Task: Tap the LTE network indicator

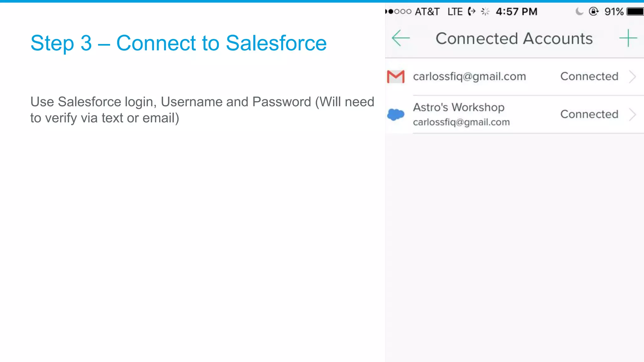Action: [455, 12]
